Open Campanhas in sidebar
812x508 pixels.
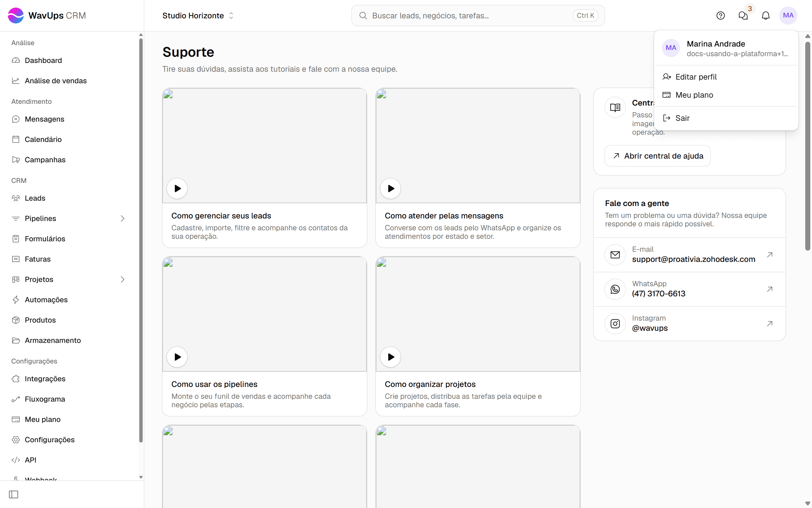[69, 159]
